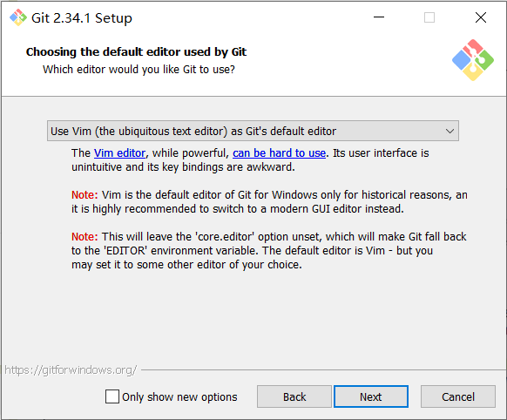The height and width of the screenshot is (420, 507).
Task: Cancel the Git installation
Action: (x=458, y=396)
